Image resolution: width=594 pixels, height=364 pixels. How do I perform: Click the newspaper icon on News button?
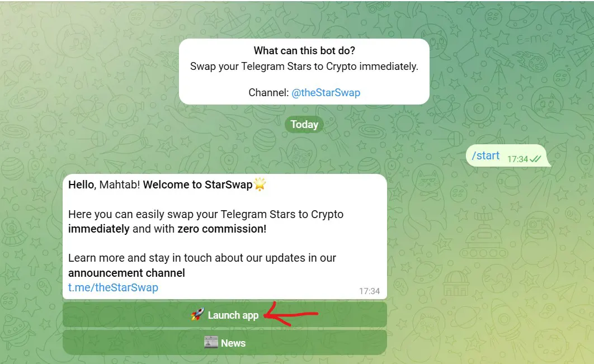coord(211,342)
